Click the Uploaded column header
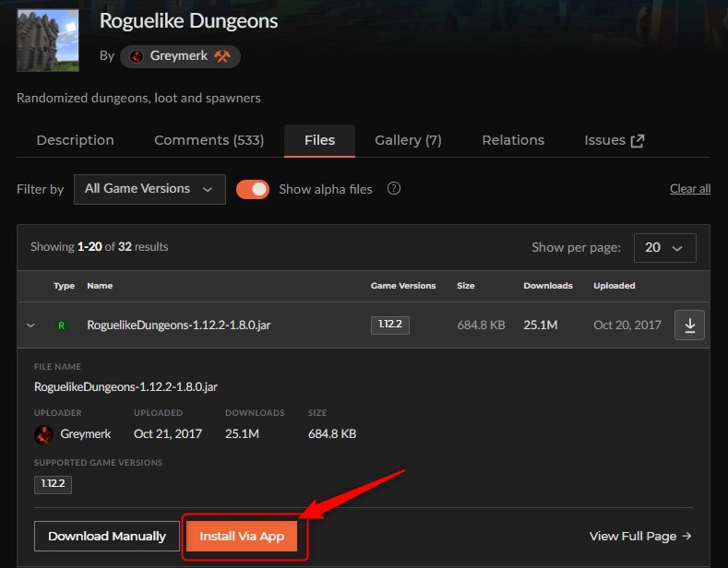 click(x=615, y=286)
